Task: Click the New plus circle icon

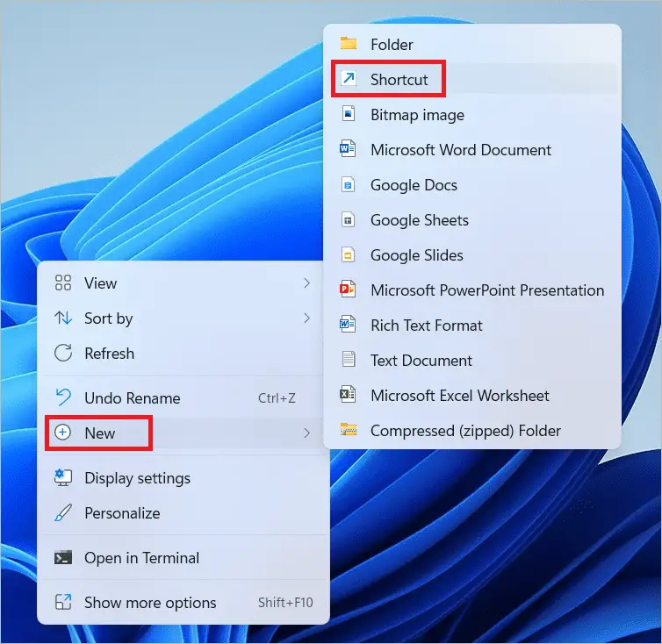Action: [63, 433]
